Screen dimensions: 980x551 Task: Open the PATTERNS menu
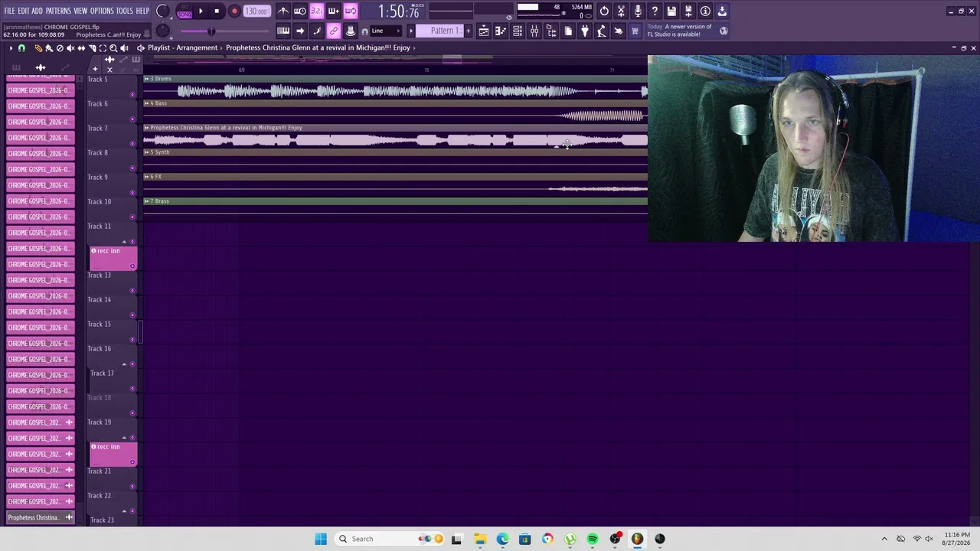point(58,11)
